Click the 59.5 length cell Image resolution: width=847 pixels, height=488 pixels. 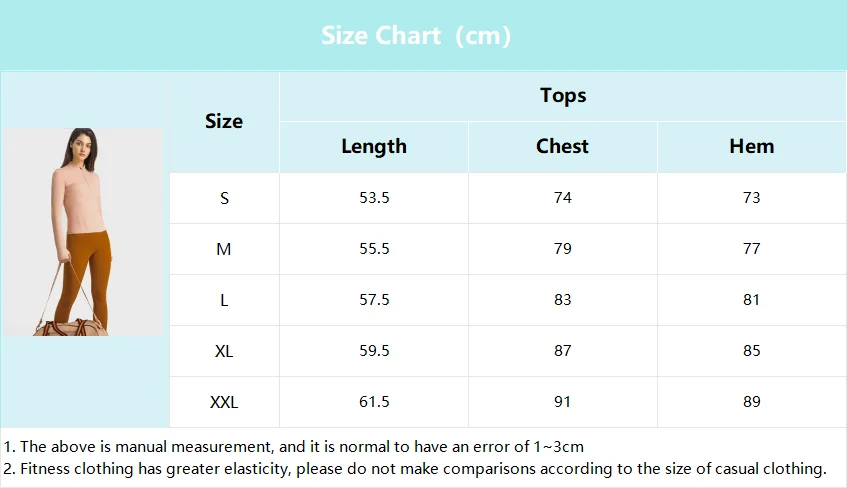[374, 351]
